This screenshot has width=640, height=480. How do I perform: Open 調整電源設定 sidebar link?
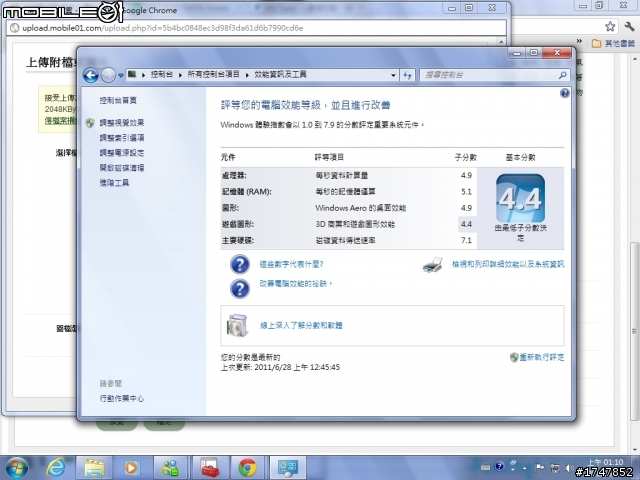[122, 153]
